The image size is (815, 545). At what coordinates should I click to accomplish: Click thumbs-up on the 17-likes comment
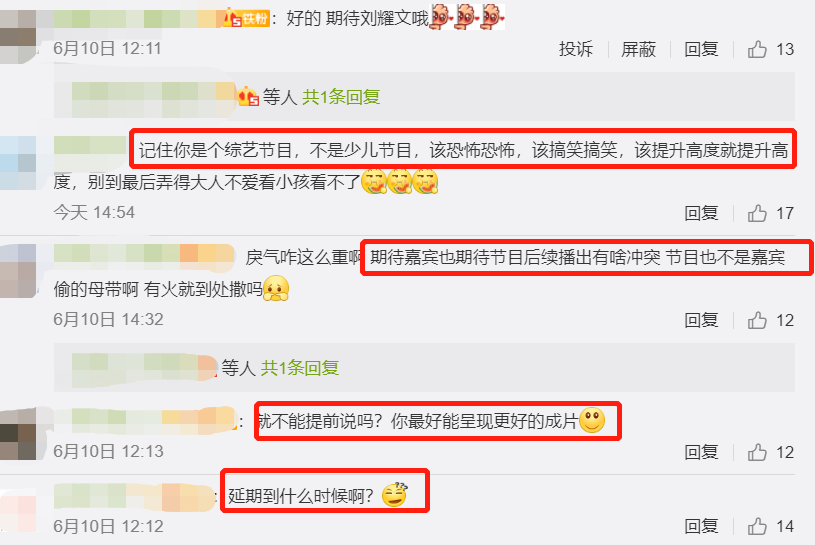757,213
